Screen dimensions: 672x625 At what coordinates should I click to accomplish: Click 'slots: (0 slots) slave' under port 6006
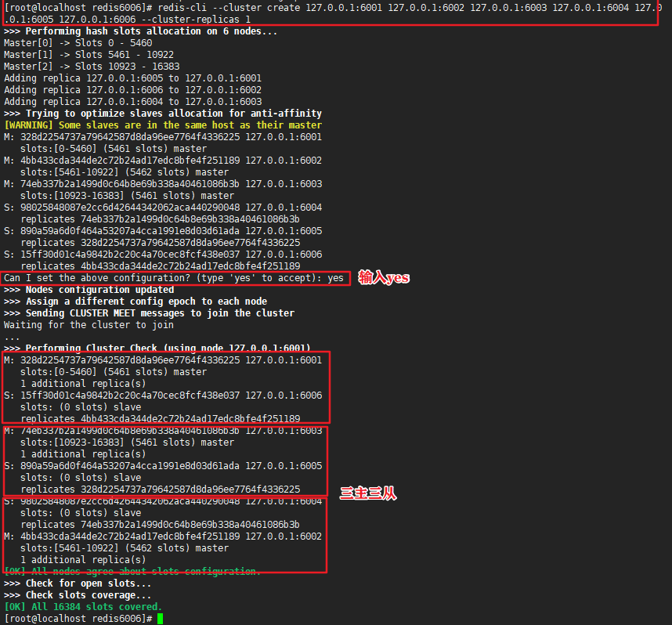(x=81, y=407)
